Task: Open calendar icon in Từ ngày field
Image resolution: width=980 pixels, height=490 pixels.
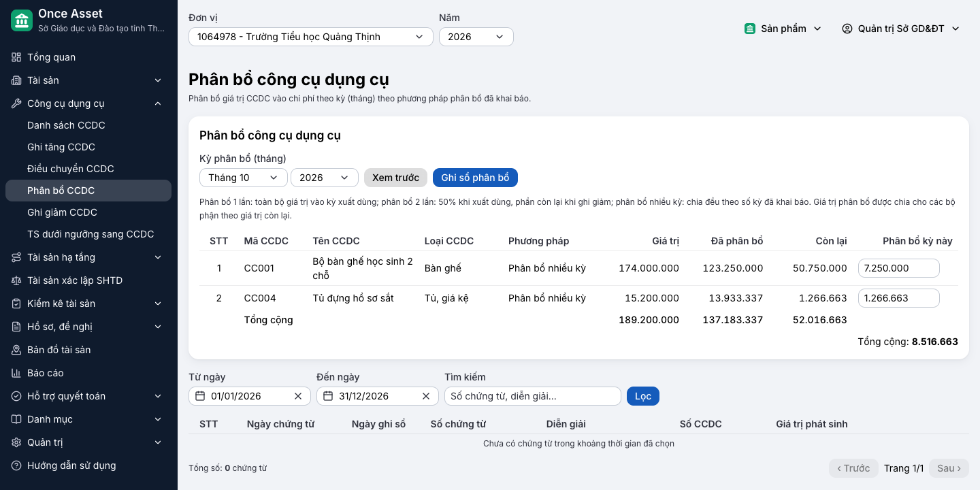Action: point(200,396)
